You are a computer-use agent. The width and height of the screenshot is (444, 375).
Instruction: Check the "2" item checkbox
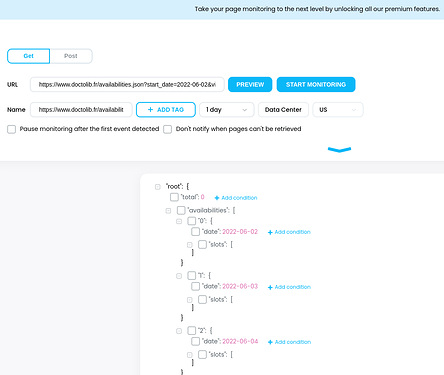tap(192, 330)
